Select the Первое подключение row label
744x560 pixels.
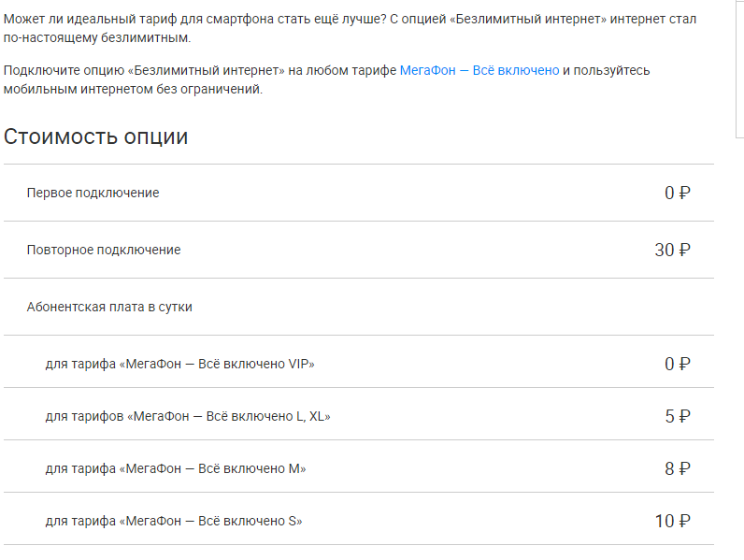pos(93,193)
